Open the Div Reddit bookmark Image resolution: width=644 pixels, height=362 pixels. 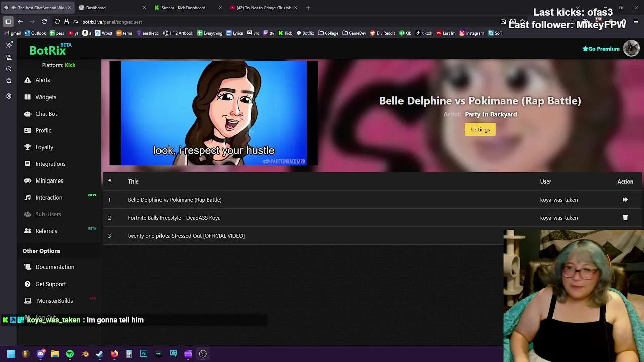coord(383,33)
